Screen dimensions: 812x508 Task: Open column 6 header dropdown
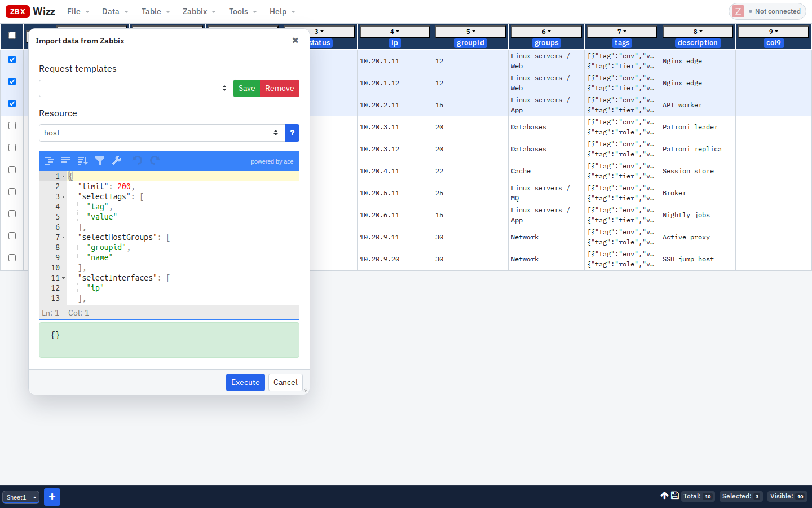click(x=546, y=32)
